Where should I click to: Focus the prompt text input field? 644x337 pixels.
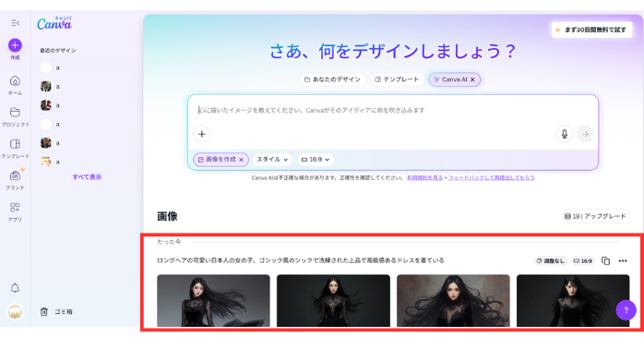click(x=393, y=110)
